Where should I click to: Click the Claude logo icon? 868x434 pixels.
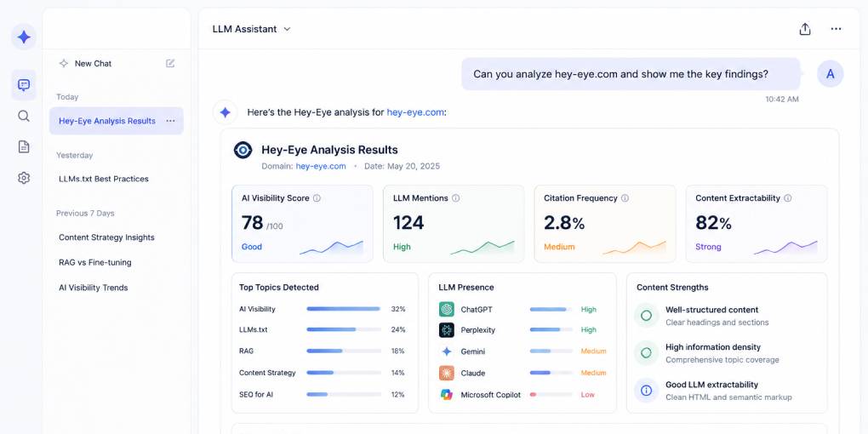447,373
